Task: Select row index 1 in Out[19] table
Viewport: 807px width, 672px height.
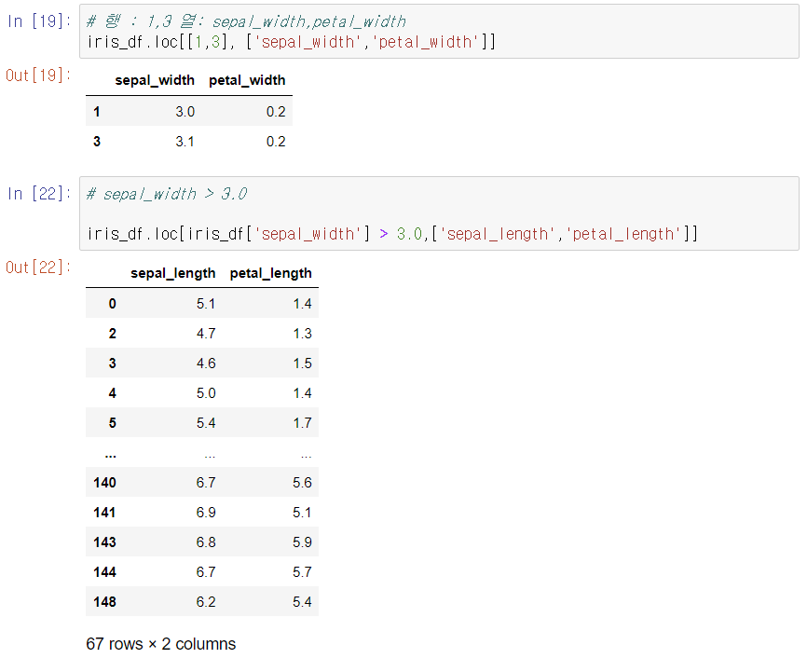Action: [97, 111]
